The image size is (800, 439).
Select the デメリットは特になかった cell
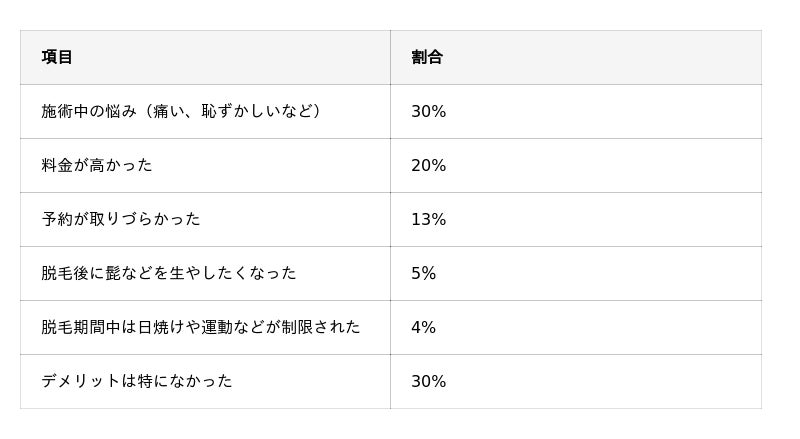click(x=137, y=381)
